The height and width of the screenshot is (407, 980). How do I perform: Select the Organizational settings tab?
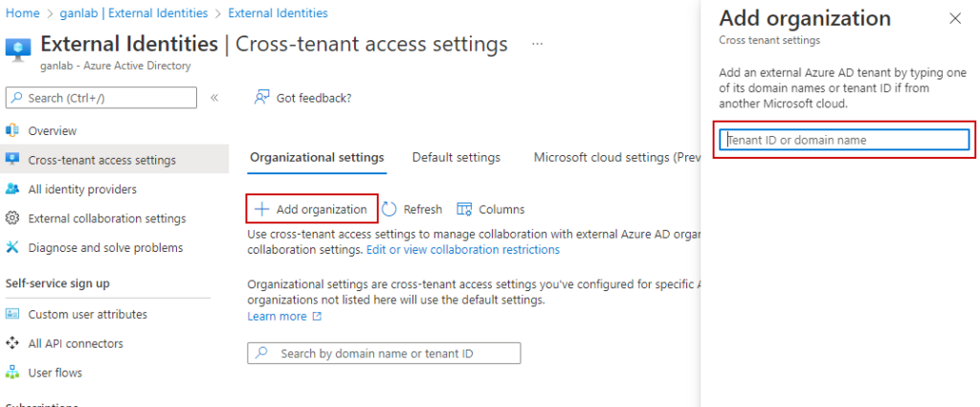316,157
